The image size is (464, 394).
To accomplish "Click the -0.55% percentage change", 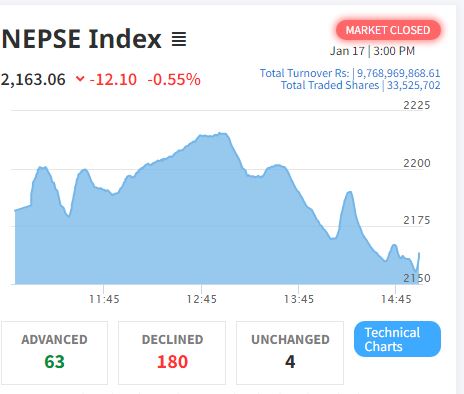I will (174, 80).
